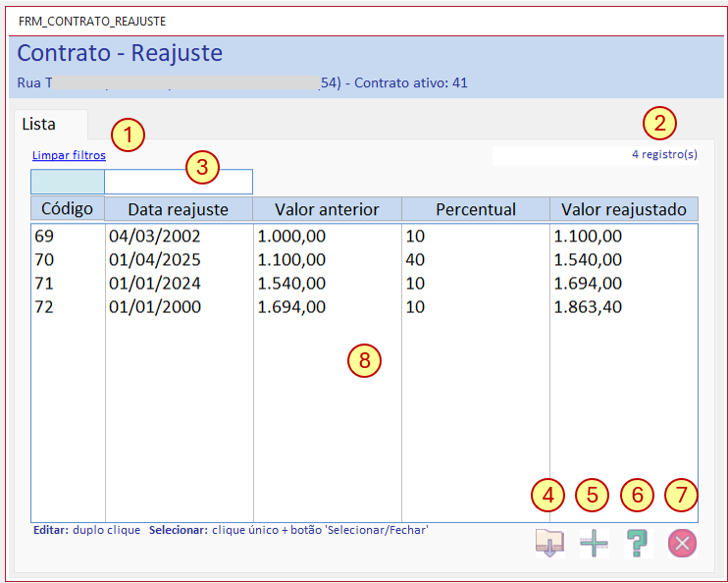Close the form with the red X icon
This screenshot has height=583, width=728.
[x=682, y=543]
